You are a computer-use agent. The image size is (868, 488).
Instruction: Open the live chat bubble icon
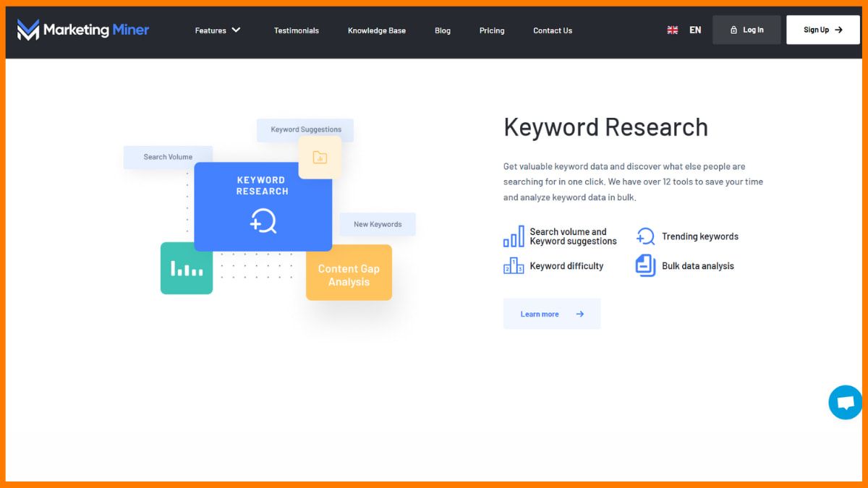click(x=845, y=403)
